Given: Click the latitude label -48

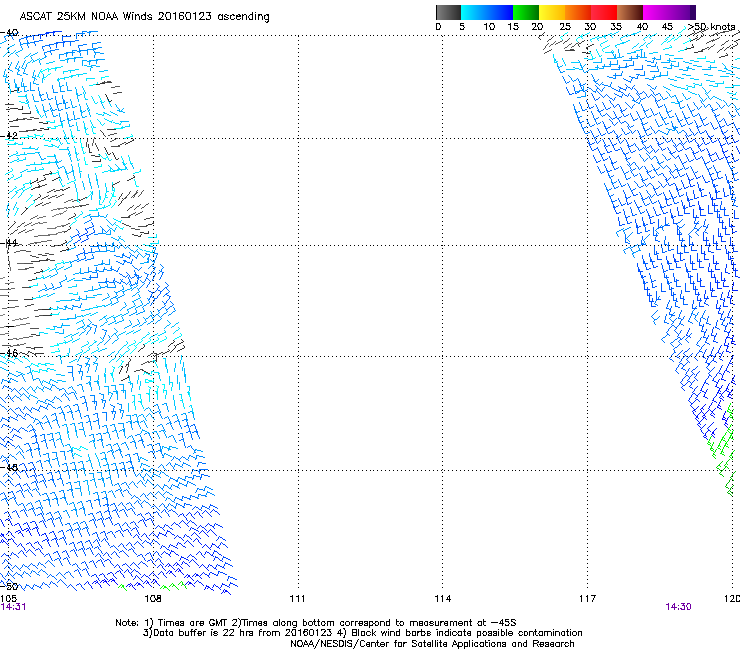Looking at the screenshot, I should click(x=9, y=467).
